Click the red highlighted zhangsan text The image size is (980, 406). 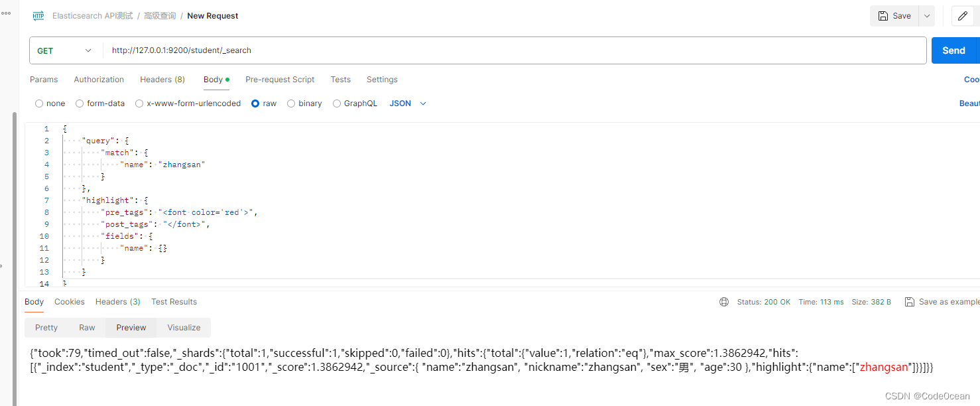[x=884, y=367]
